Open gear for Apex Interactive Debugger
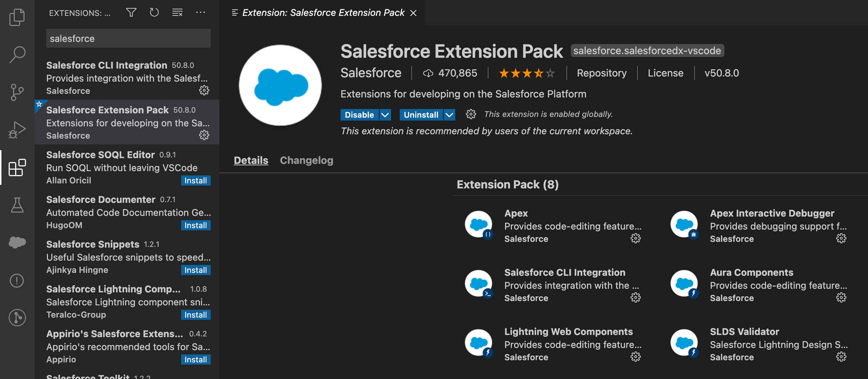 841,238
